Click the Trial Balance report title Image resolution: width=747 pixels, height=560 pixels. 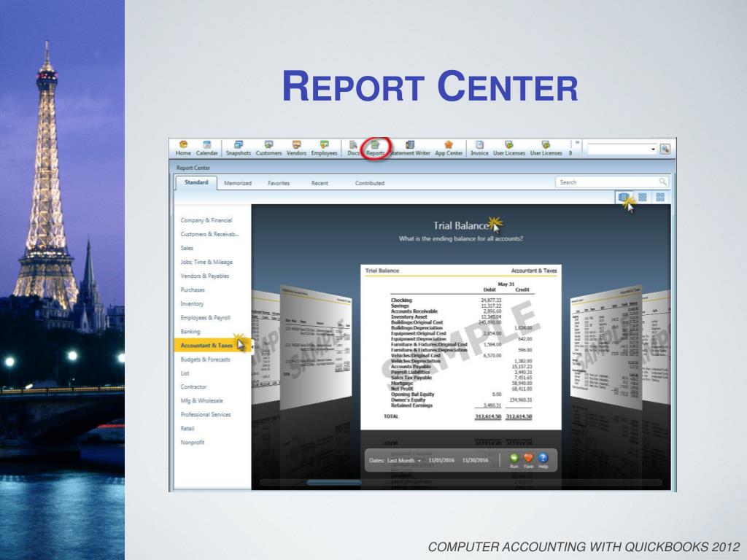(461, 226)
